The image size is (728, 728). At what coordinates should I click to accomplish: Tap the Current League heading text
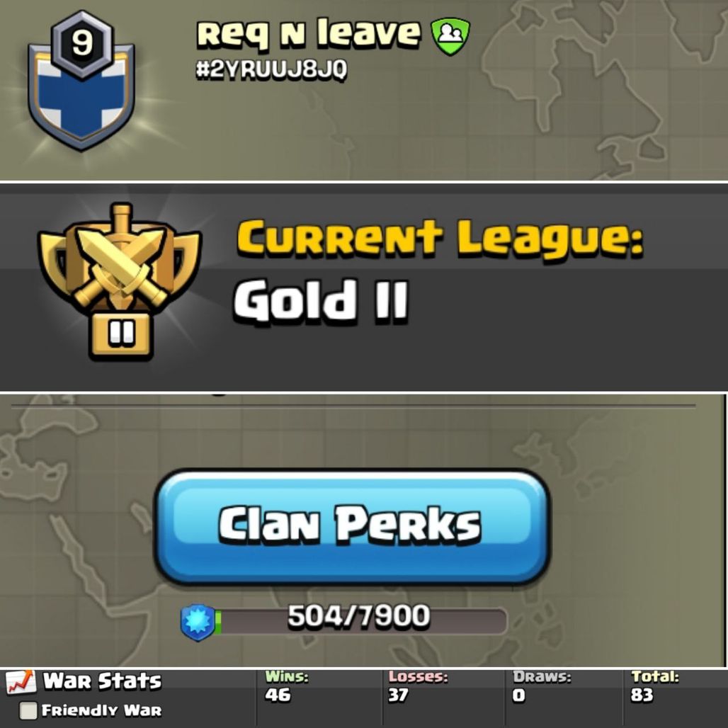coord(440,239)
